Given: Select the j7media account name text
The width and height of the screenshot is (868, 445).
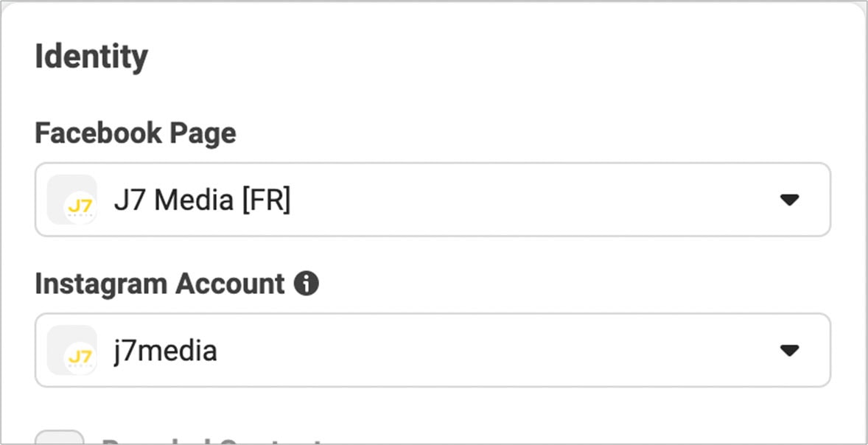Looking at the screenshot, I should coord(165,351).
